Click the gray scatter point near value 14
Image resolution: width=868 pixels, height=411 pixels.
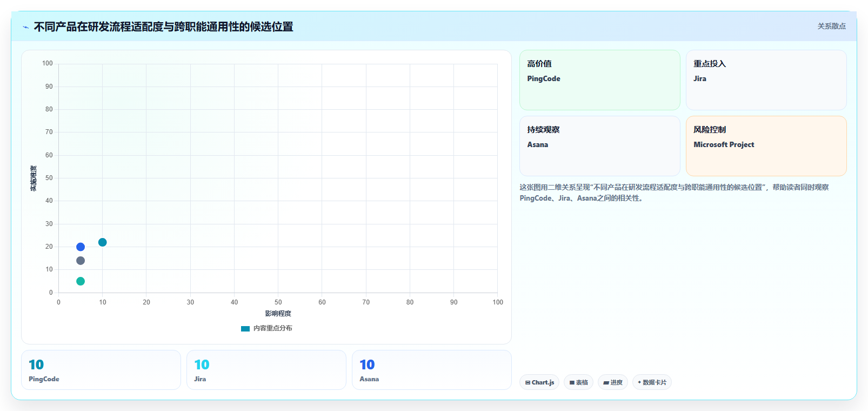tap(81, 261)
